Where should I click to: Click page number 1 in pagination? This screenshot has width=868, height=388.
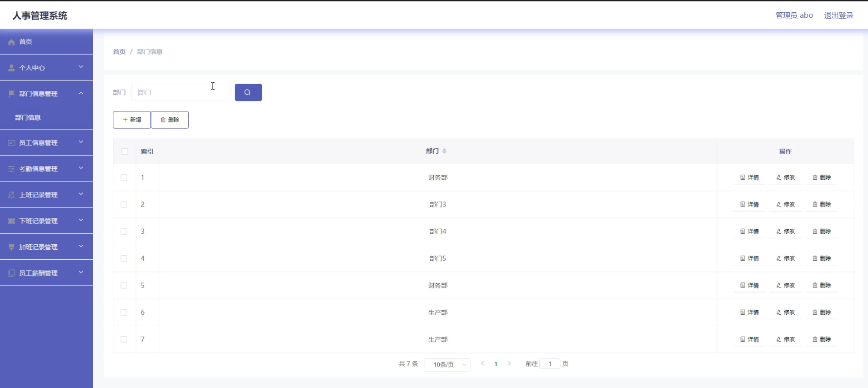point(496,364)
